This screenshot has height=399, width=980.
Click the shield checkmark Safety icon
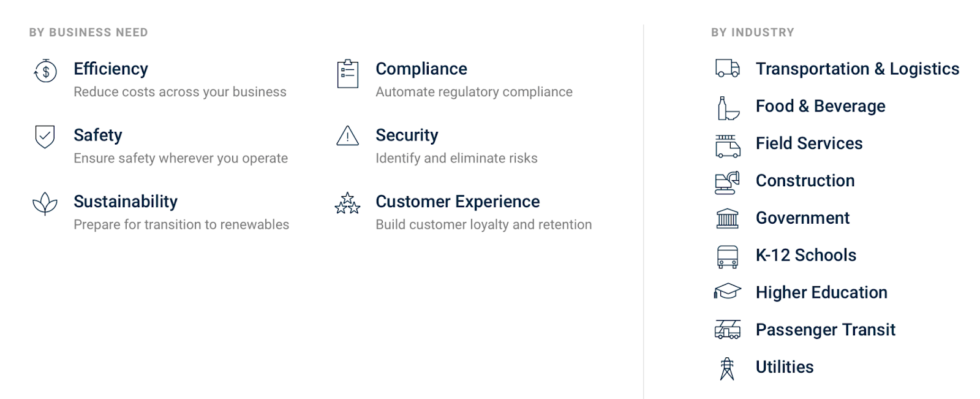45,137
